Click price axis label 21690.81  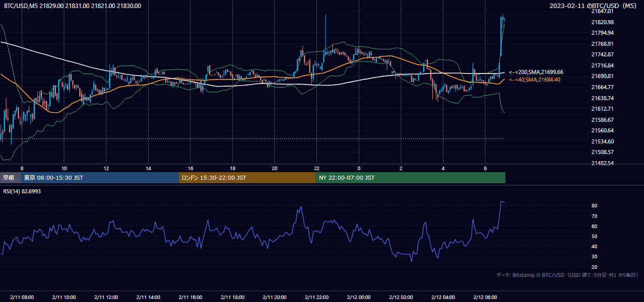[x=603, y=76]
